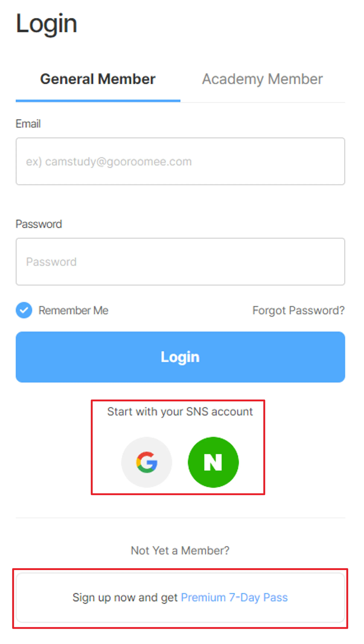Focus the Password input field
The height and width of the screenshot is (644, 364).
pos(180,262)
